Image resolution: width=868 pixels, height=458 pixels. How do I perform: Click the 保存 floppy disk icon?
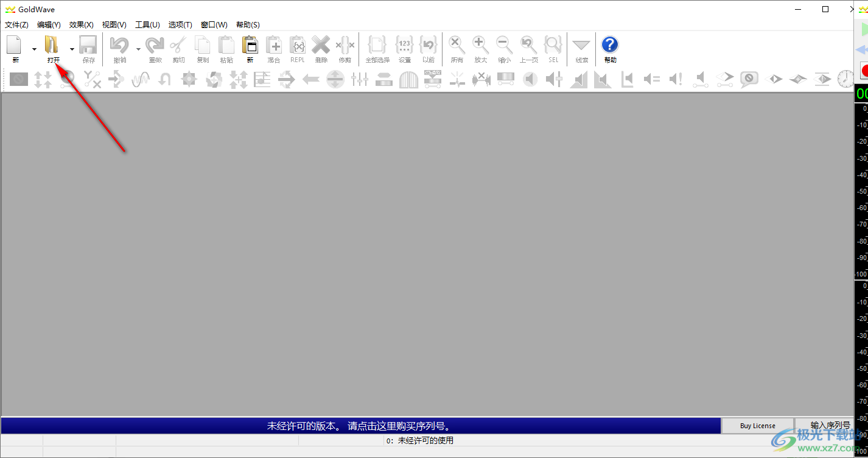click(89, 45)
